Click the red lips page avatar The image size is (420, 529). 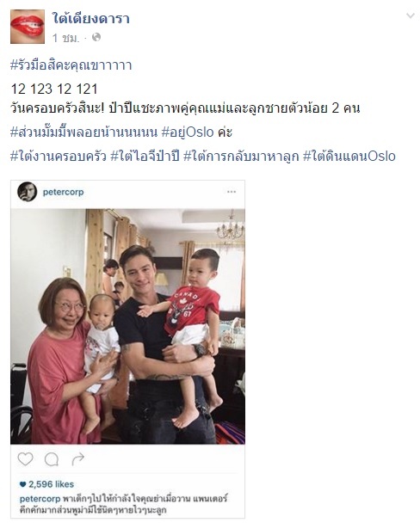pos(28,27)
